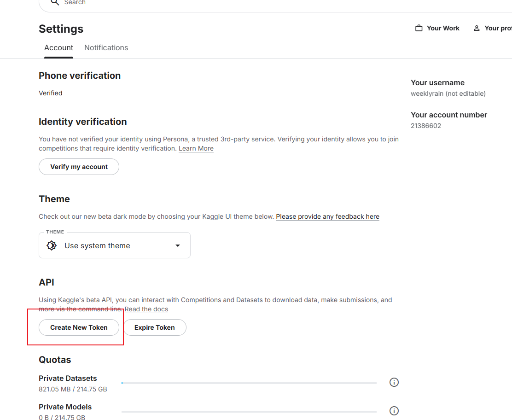
Task: Click the person icon beside Your profile
Action: tap(477, 28)
